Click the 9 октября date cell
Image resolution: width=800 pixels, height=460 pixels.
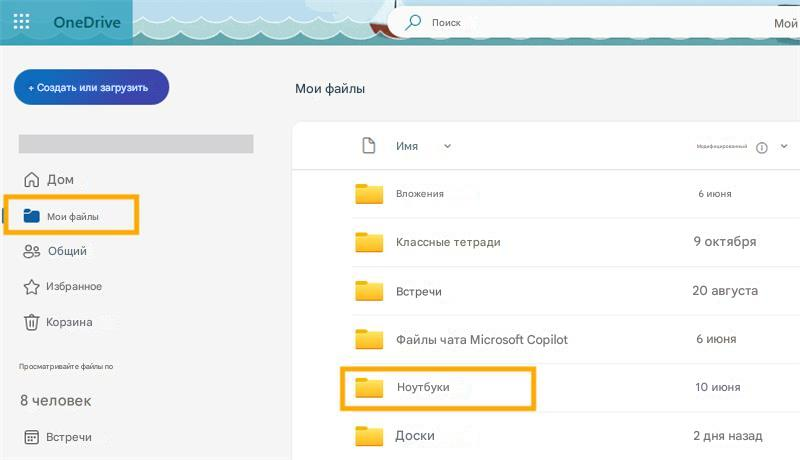[x=724, y=241]
